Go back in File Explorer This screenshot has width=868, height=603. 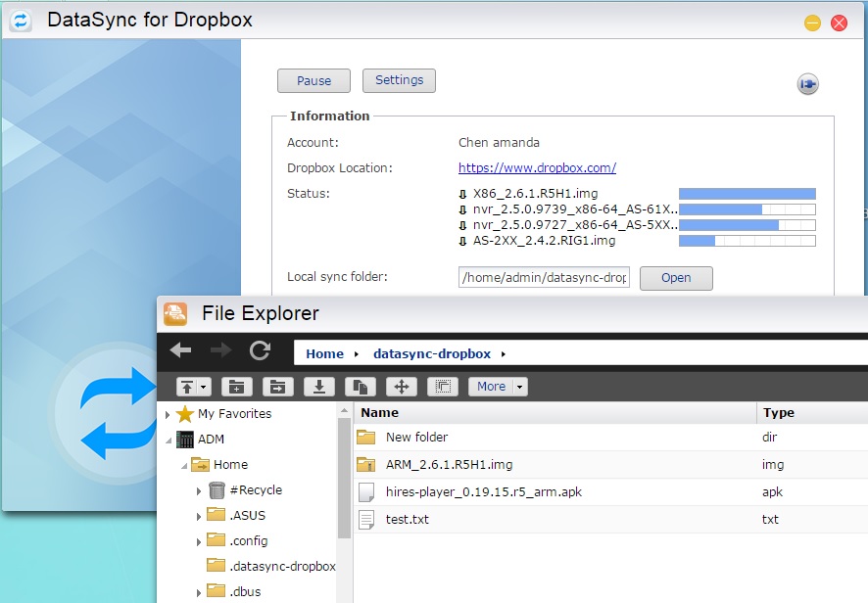[x=180, y=349]
